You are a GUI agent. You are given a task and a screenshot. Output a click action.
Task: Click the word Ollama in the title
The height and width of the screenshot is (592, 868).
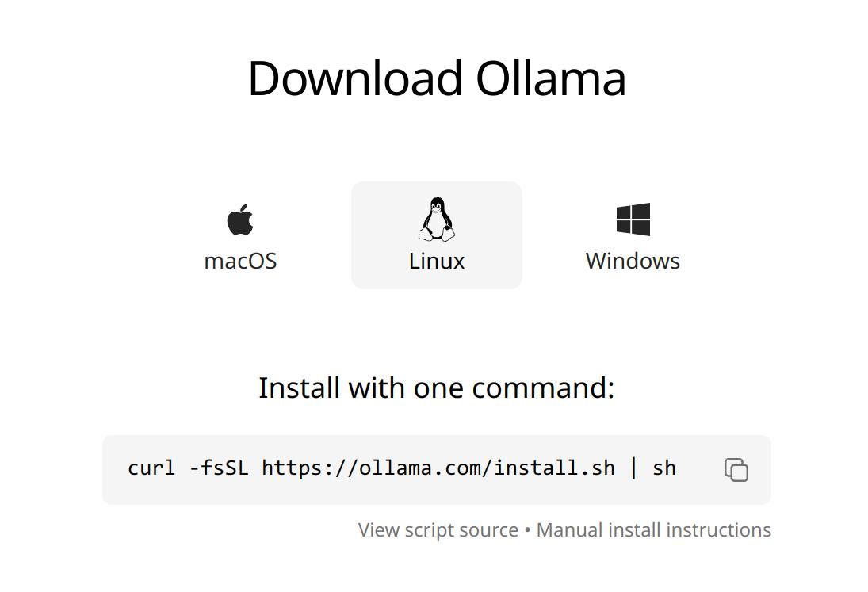click(551, 78)
